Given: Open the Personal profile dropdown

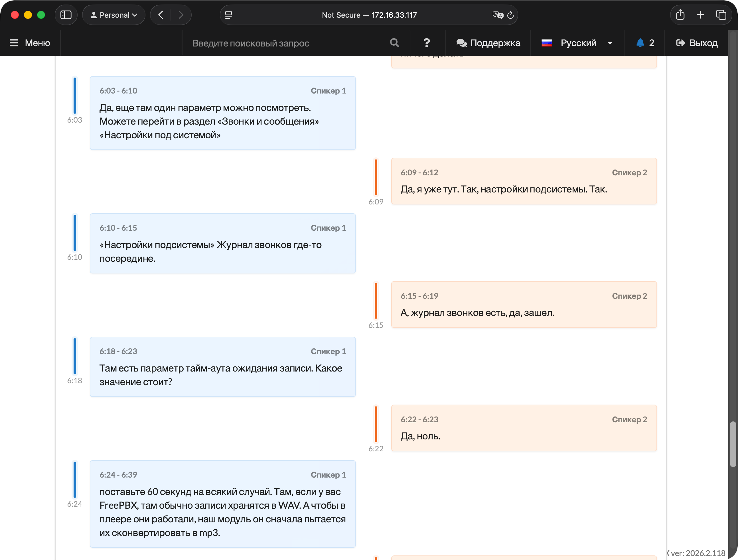Looking at the screenshot, I should (x=114, y=15).
